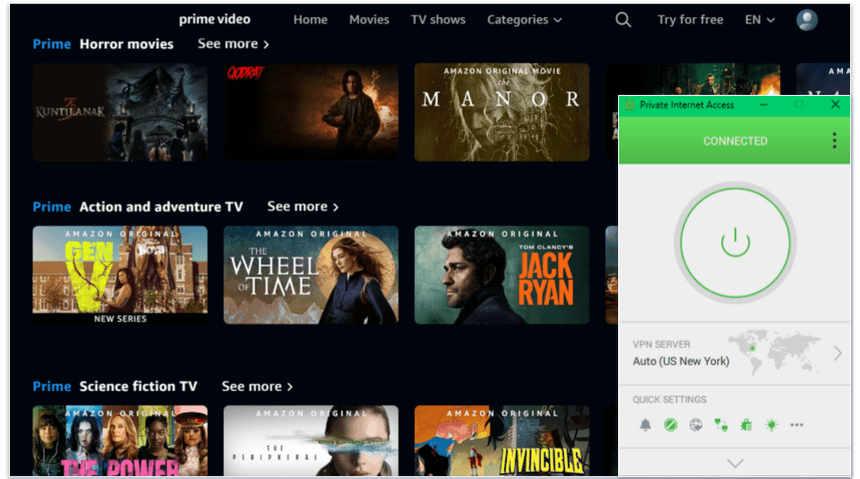Open The Peripheral series thumbnail
This screenshot has width=860, height=479.
311,441
